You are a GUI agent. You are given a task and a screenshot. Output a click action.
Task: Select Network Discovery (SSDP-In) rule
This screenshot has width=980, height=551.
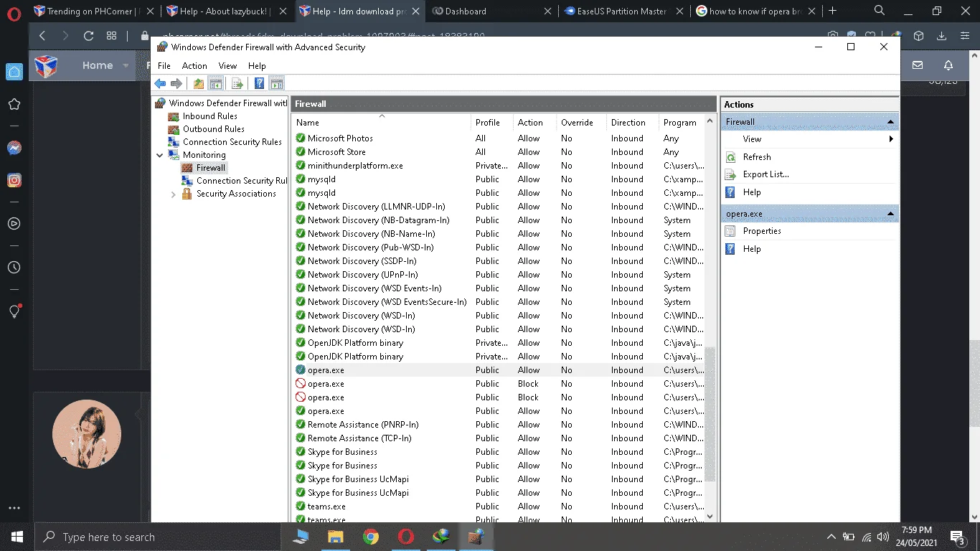362,261
